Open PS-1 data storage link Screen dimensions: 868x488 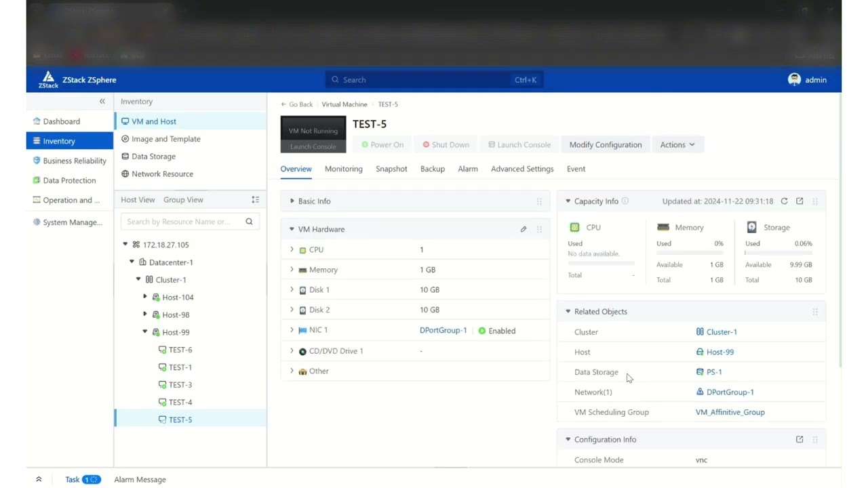[x=714, y=372]
